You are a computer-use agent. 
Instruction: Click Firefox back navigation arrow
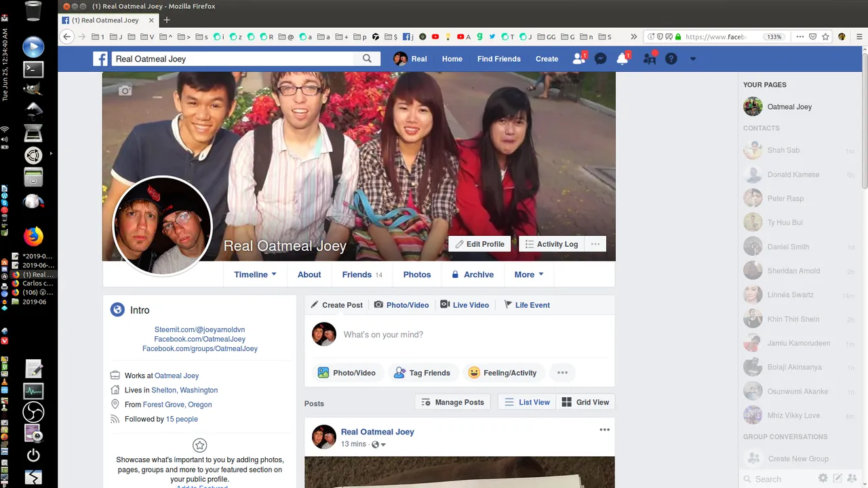pos(66,37)
